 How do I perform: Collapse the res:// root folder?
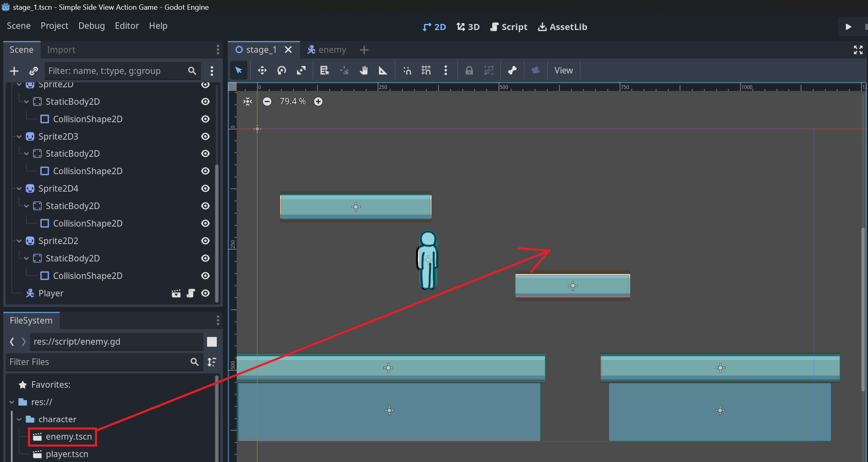tap(12, 402)
